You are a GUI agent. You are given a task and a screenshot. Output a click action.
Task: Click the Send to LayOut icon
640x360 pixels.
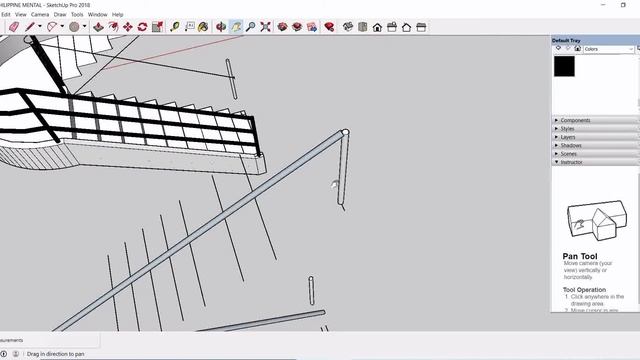point(312,27)
